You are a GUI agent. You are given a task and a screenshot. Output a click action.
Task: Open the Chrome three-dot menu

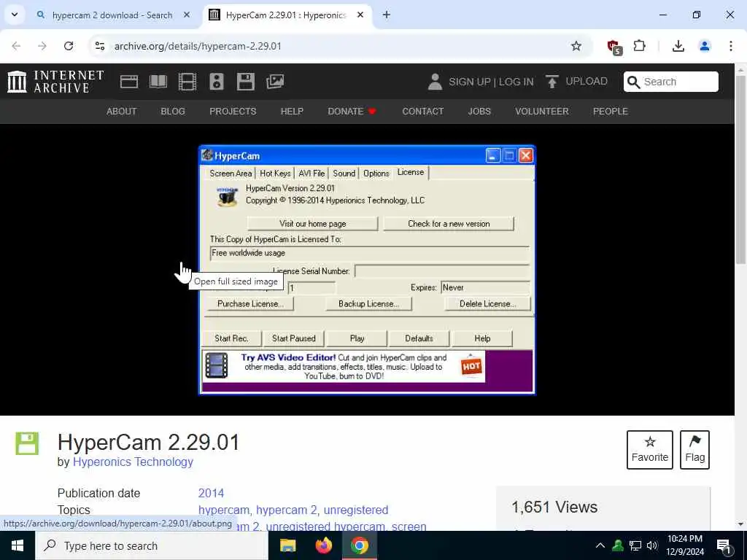pos(730,46)
